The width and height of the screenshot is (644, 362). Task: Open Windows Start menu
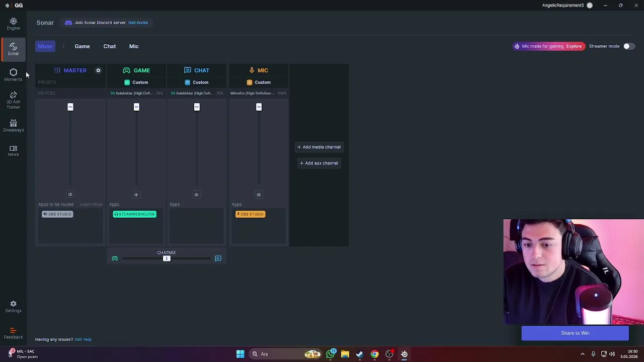pyautogui.click(x=240, y=354)
